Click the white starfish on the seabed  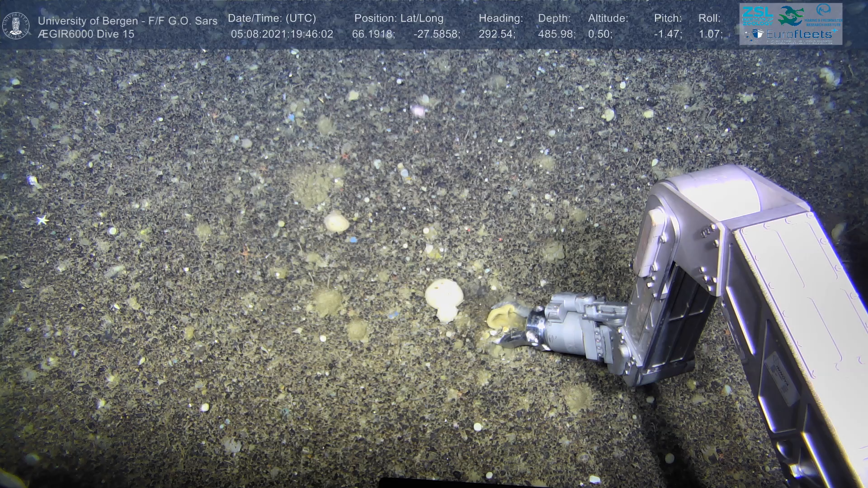point(42,220)
